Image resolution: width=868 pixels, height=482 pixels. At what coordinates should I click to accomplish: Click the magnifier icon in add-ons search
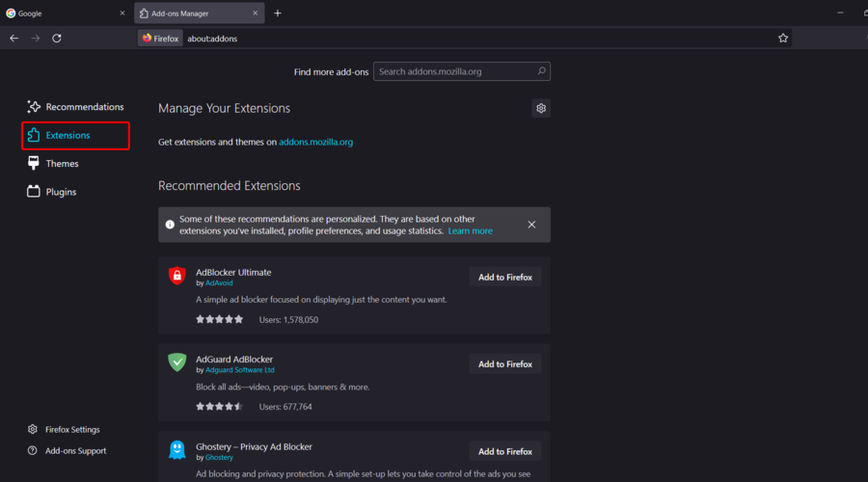tap(541, 71)
